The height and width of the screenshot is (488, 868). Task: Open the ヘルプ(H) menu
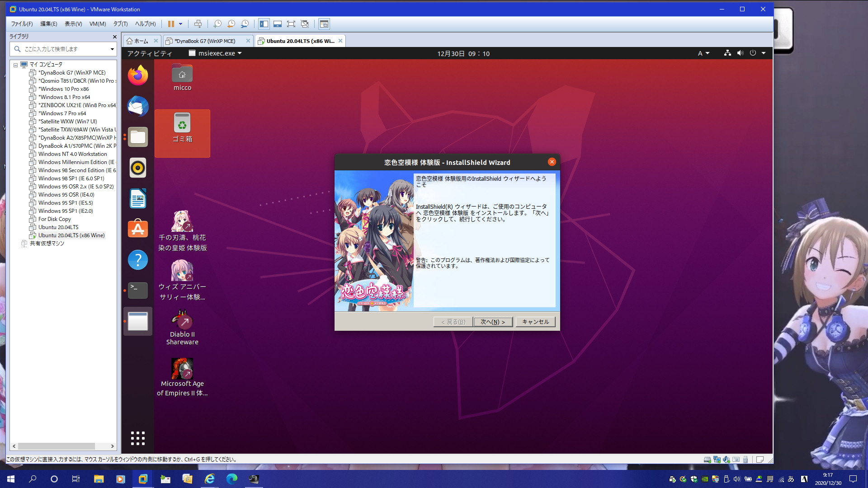tap(146, 24)
